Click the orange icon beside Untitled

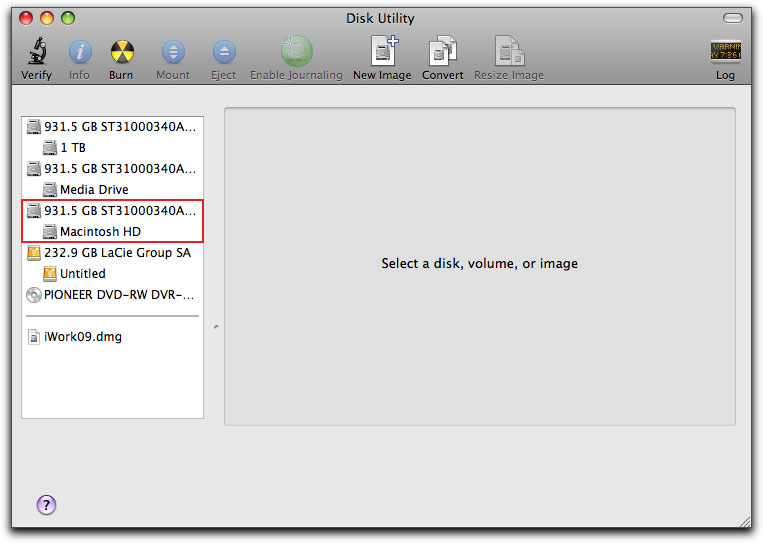(50, 274)
